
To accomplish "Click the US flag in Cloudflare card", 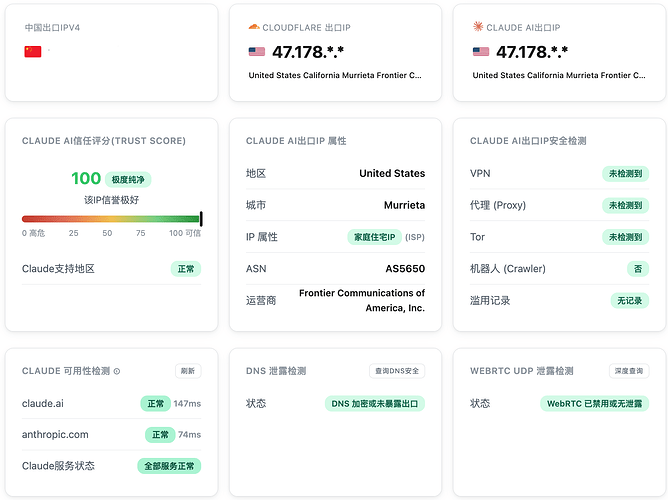I will click(x=256, y=52).
